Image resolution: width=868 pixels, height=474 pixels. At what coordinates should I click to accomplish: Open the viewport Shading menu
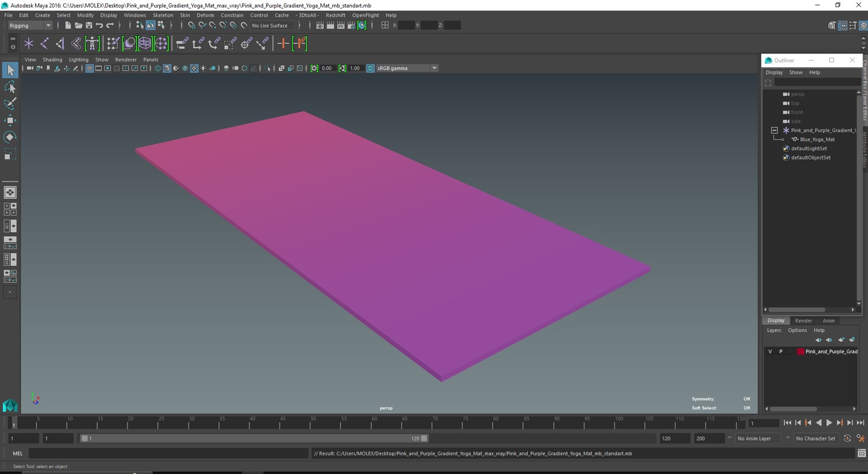(x=52, y=59)
